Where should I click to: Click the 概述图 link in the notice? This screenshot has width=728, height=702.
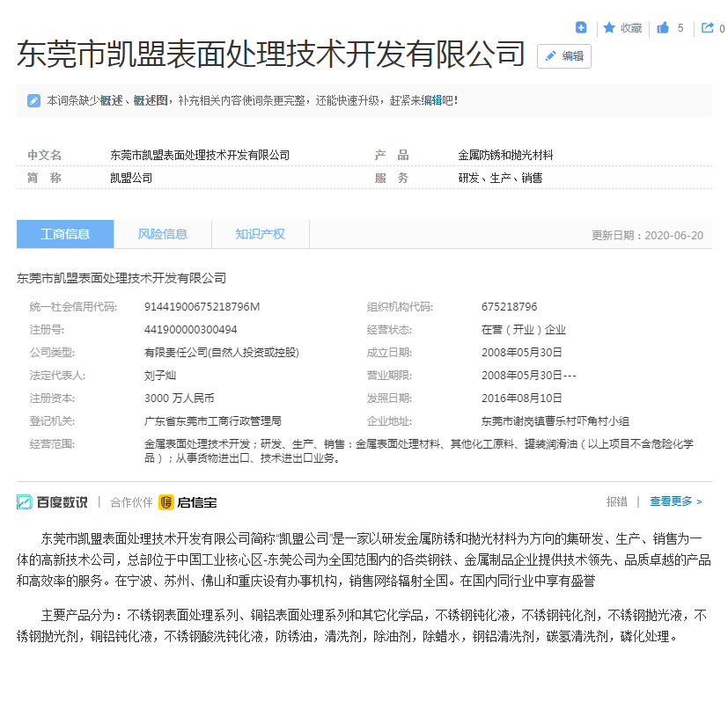pyautogui.click(x=151, y=101)
